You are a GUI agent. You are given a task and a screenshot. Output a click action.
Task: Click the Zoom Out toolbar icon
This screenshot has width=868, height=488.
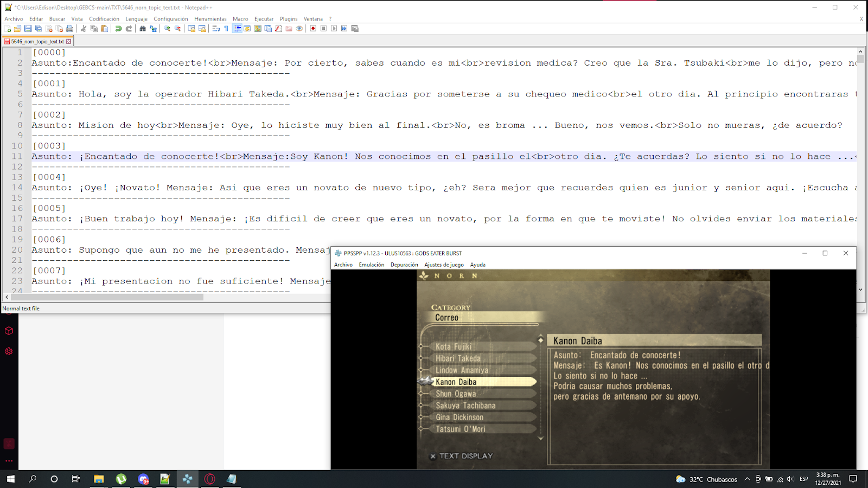[177, 29]
